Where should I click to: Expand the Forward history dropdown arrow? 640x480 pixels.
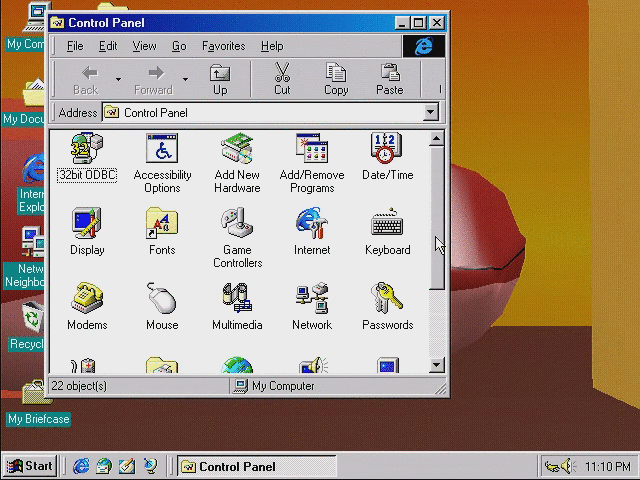point(185,79)
